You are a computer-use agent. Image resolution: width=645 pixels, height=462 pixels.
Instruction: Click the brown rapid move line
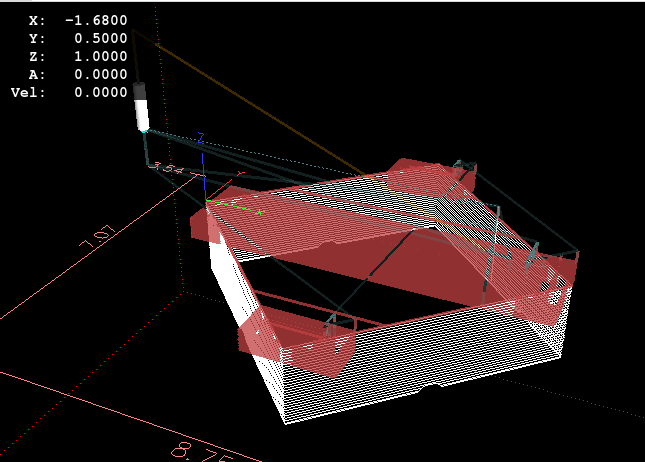pyautogui.click(x=250, y=100)
